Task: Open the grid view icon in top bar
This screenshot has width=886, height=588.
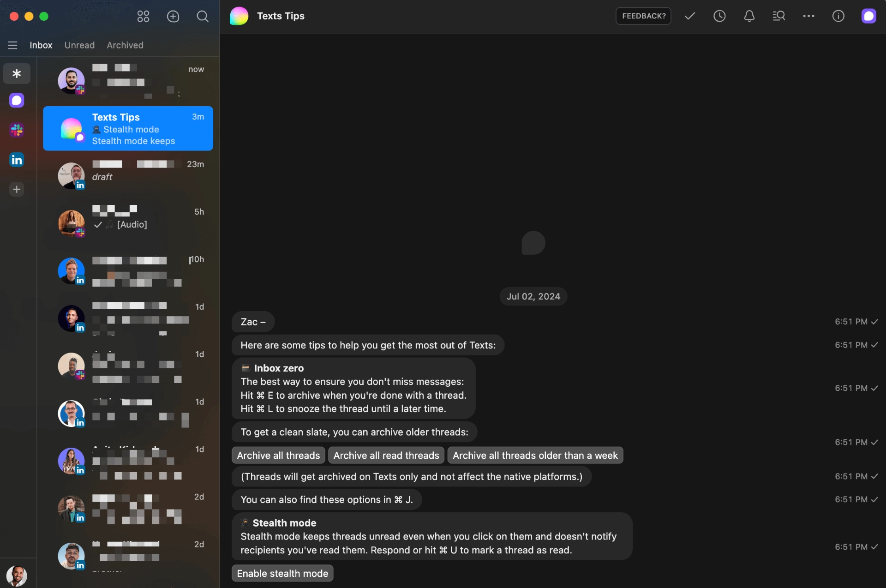Action: pos(143,17)
